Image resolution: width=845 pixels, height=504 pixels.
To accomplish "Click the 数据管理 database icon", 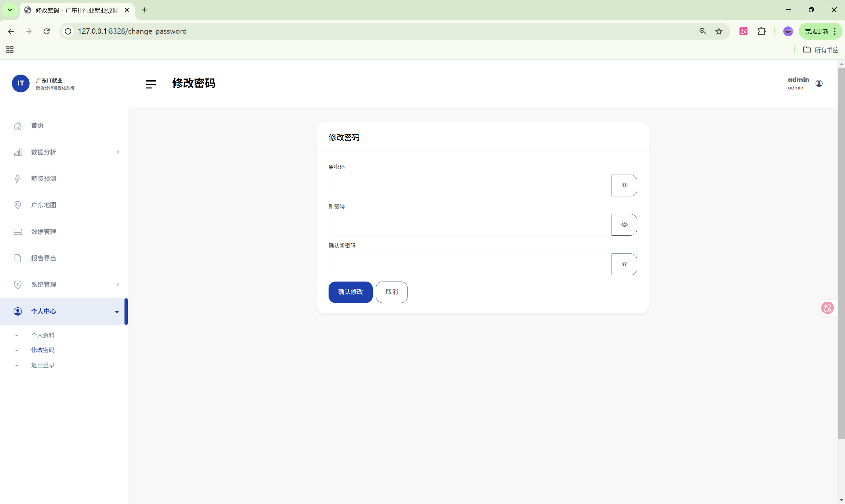I will tap(18, 231).
